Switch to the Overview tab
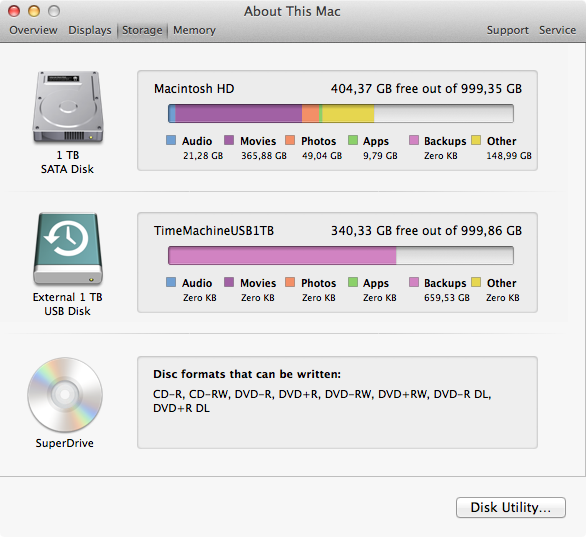This screenshot has height=537, width=586. (x=33, y=30)
